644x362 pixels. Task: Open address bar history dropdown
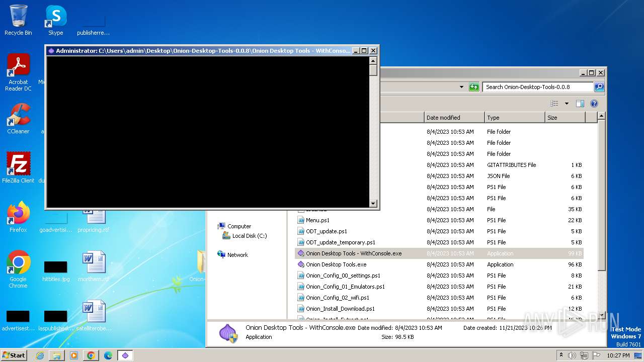pos(461,87)
